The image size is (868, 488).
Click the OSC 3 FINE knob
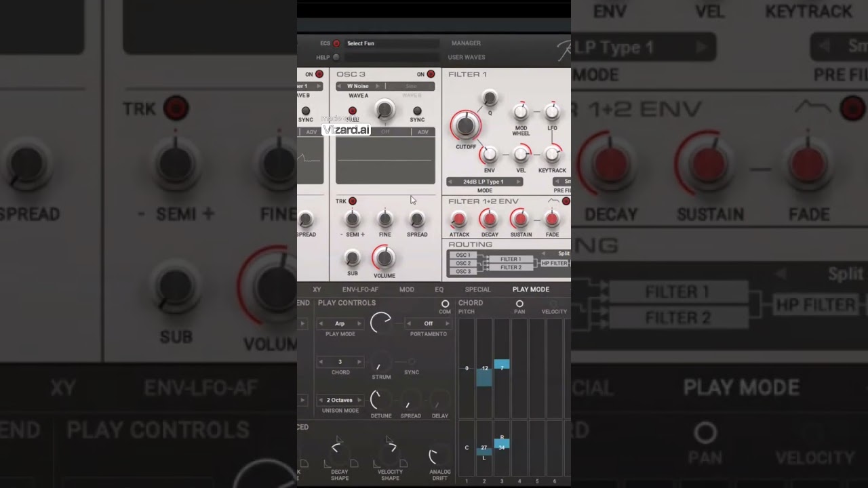click(x=384, y=219)
